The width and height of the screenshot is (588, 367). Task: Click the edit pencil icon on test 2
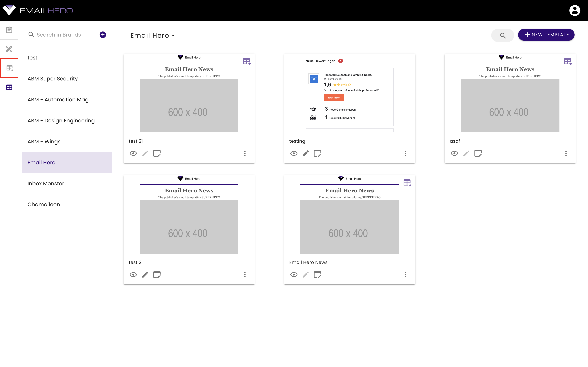pyautogui.click(x=145, y=275)
